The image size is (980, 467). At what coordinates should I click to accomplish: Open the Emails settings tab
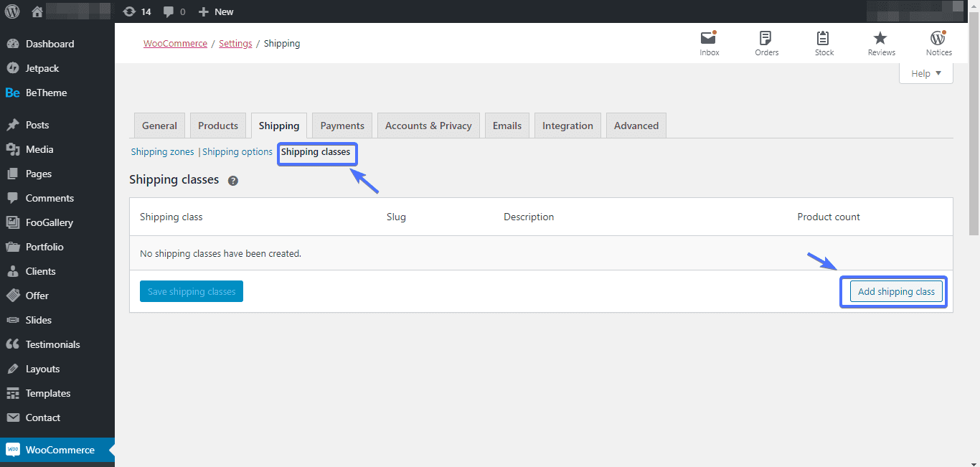click(507, 126)
